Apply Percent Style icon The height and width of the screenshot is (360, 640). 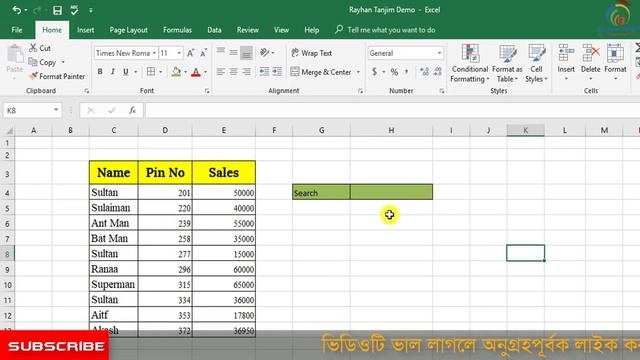(394, 72)
